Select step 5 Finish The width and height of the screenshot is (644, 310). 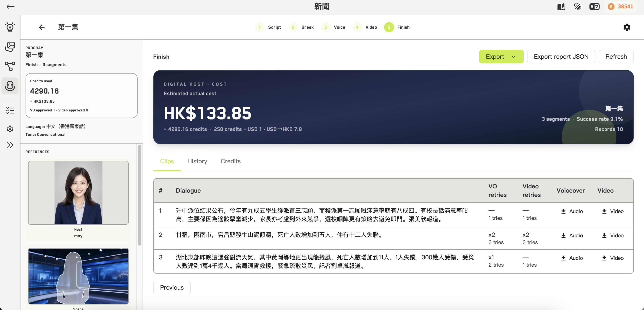pyautogui.click(x=397, y=27)
